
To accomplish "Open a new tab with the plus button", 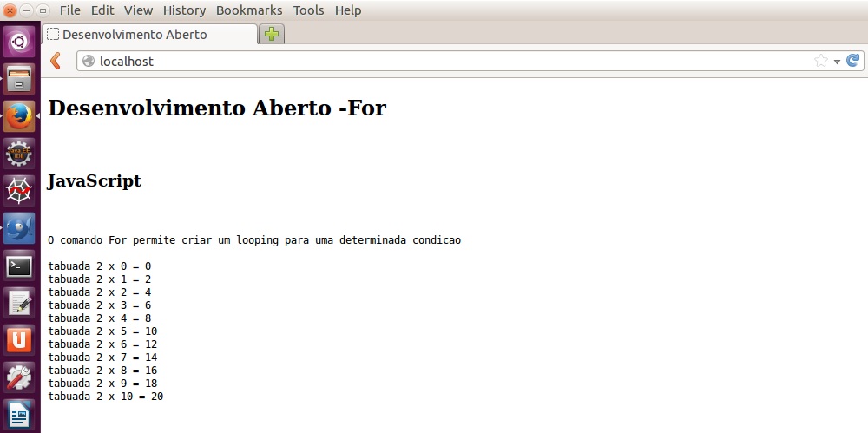I will coord(273,35).
